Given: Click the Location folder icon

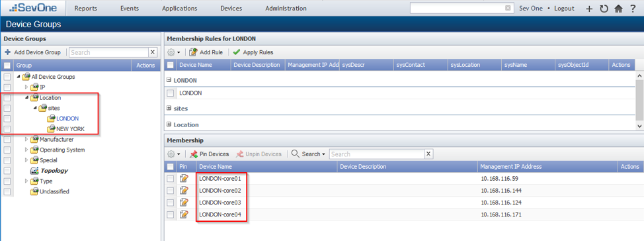Looking at the screenshot, I should point(34,97).
